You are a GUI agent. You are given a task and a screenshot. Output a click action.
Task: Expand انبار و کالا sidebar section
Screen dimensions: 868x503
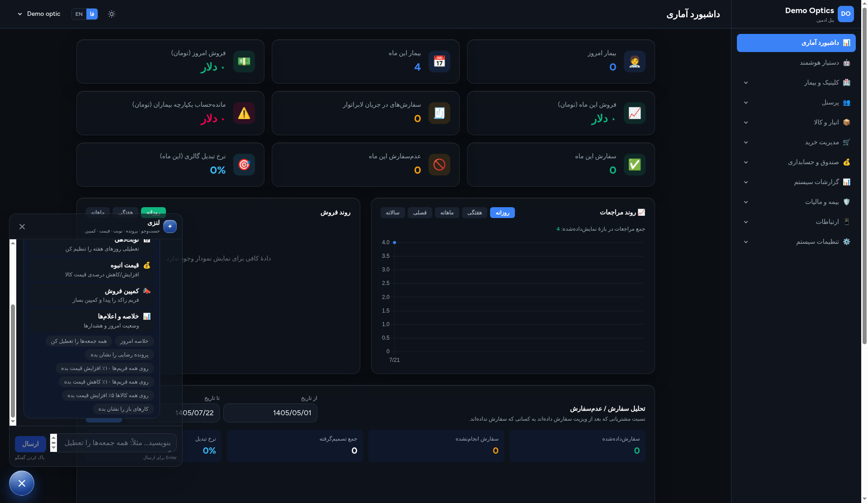(x=796, y=123)
